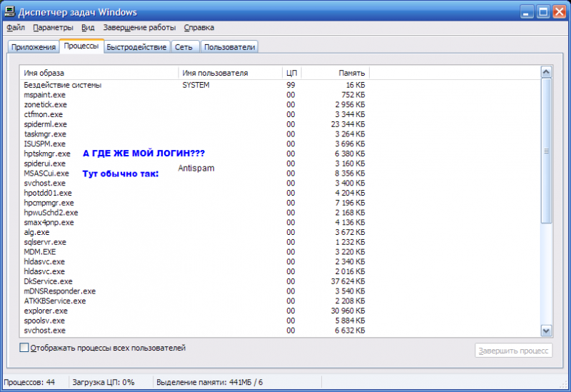The image size is (571, 392).
Task: Select the Процессы tab
Action: pyautogui.click(x=81, y=46)
